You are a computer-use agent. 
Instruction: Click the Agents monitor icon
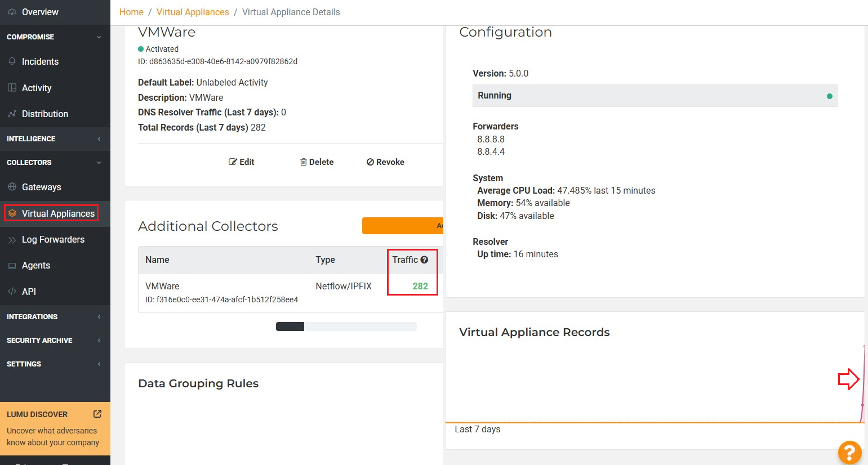pyautogui.click(x=12, y=266)
